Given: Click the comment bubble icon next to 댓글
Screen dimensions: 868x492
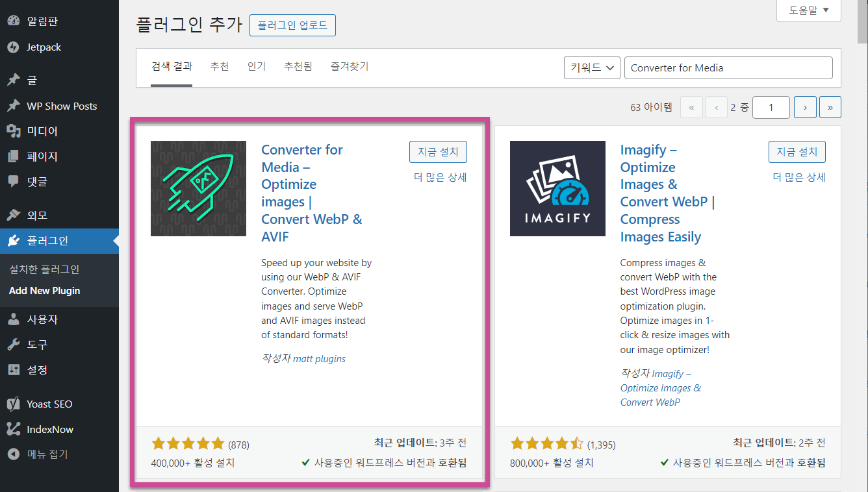Looking at the screenshot, I should pos(14,182).
